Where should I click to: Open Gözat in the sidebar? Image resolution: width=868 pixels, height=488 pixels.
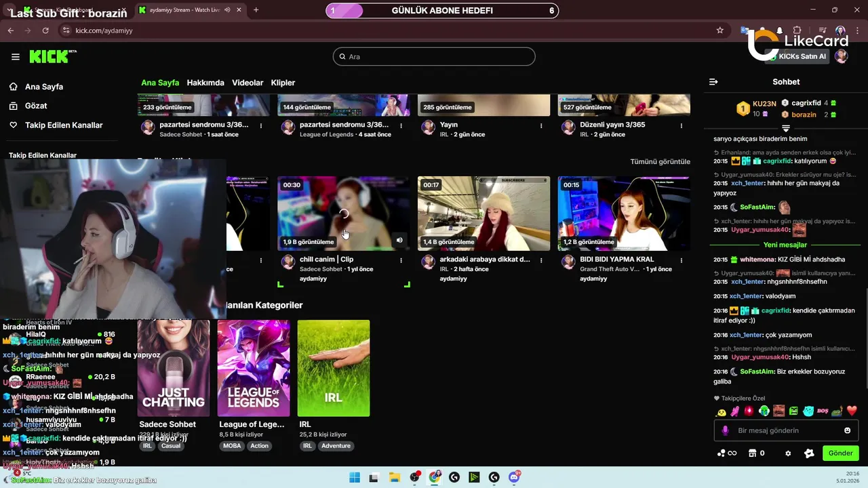pyautogui.click(x=36, y=106)
